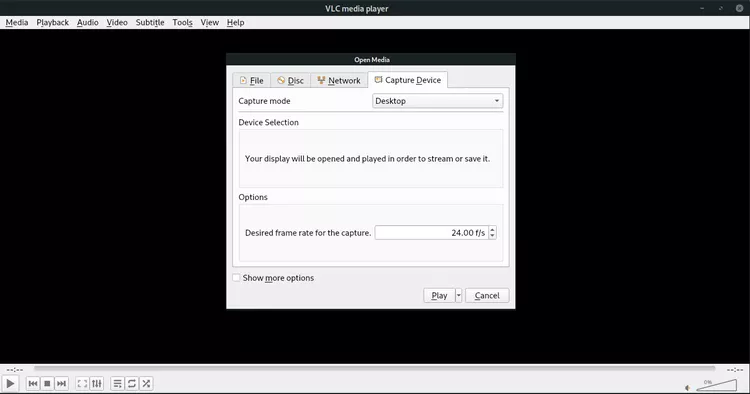This screenshot has width=750, height=394.
Task: Open the Subtitle menu
Action: pyautogui.click(x=150, y=22)
